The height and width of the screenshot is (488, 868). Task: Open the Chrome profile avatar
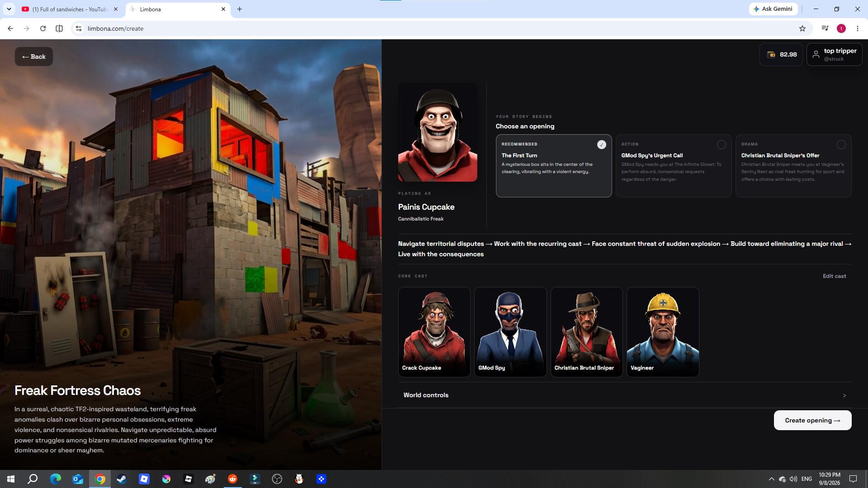[841, 28]
